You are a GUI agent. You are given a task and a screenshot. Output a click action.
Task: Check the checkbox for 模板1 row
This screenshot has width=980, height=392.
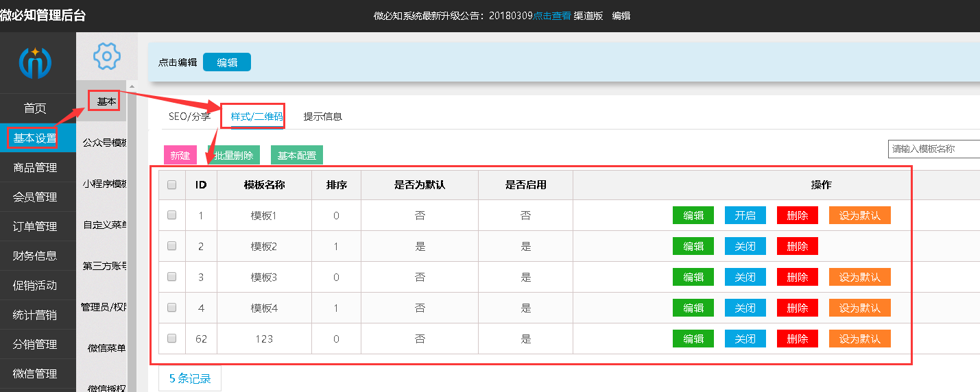[x=172, y=215]
